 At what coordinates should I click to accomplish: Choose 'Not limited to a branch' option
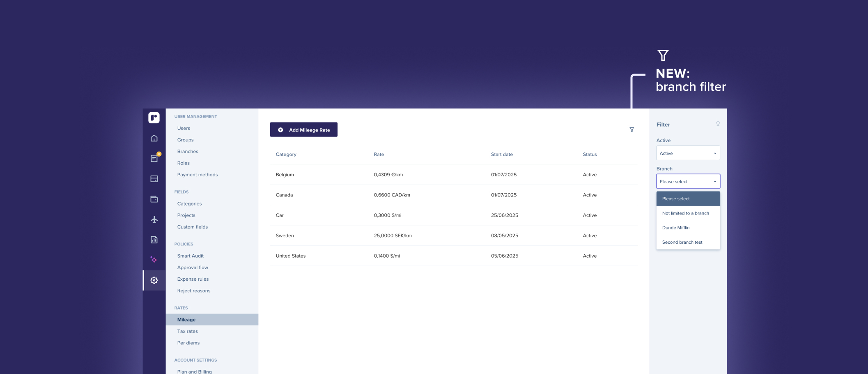click(685, 213)
